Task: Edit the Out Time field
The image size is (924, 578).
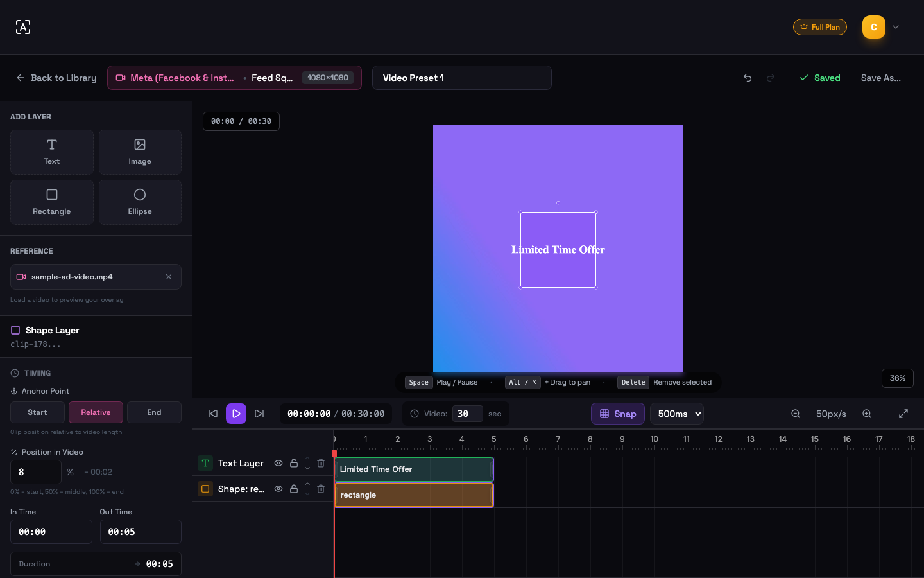Action: tap(141, 532)
